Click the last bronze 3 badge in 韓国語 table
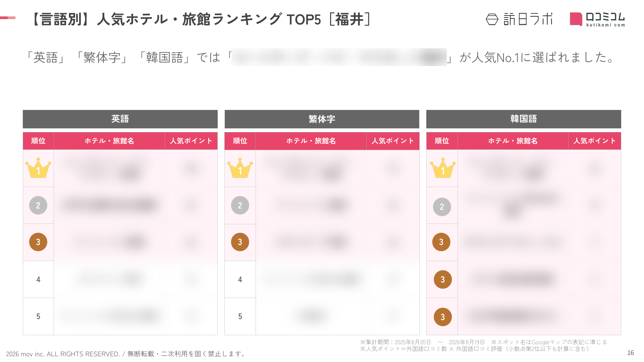This screenshot has width=644, height=362. click(442, 317)
